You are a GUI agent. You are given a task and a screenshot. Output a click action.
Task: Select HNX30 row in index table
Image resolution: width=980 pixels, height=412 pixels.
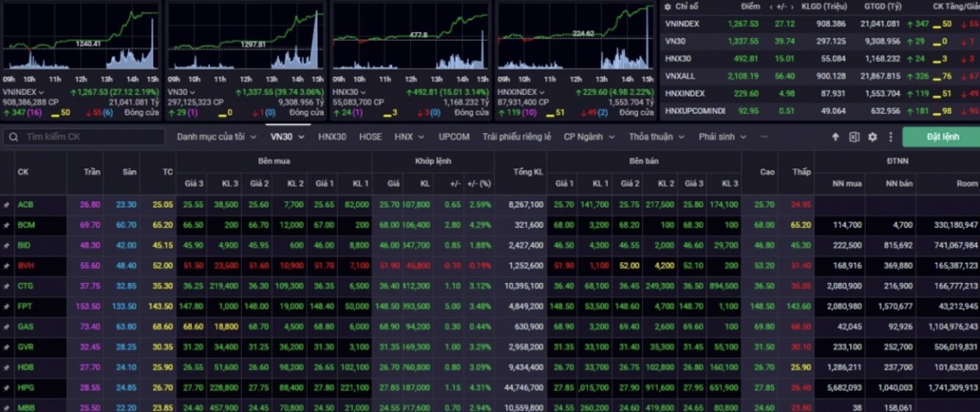820,58
